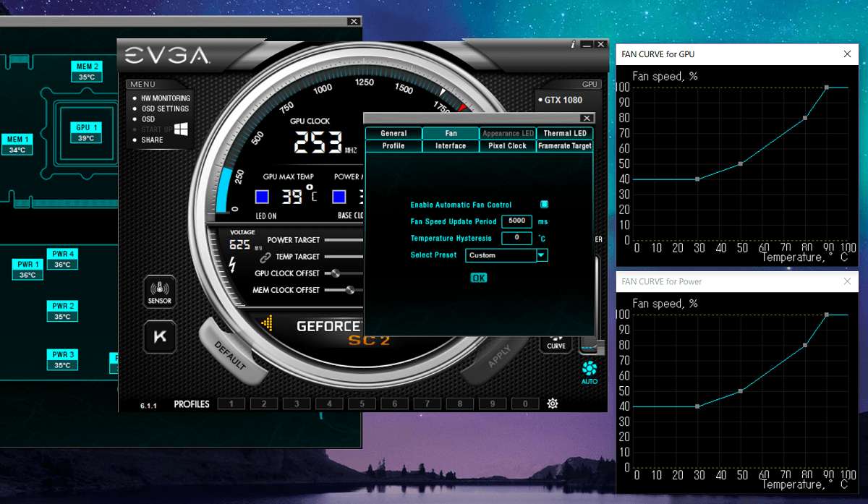Viewport: 868px width, 504px height.
Task: Enable Automatic Fan Control checkbox
Action: [x=544, y=205]
